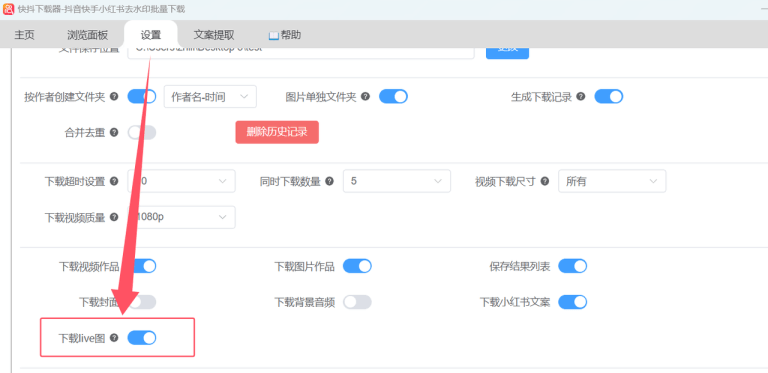Click help icon next to 下载live图
This screenshot has height=373, width=768.
[114, 337]
